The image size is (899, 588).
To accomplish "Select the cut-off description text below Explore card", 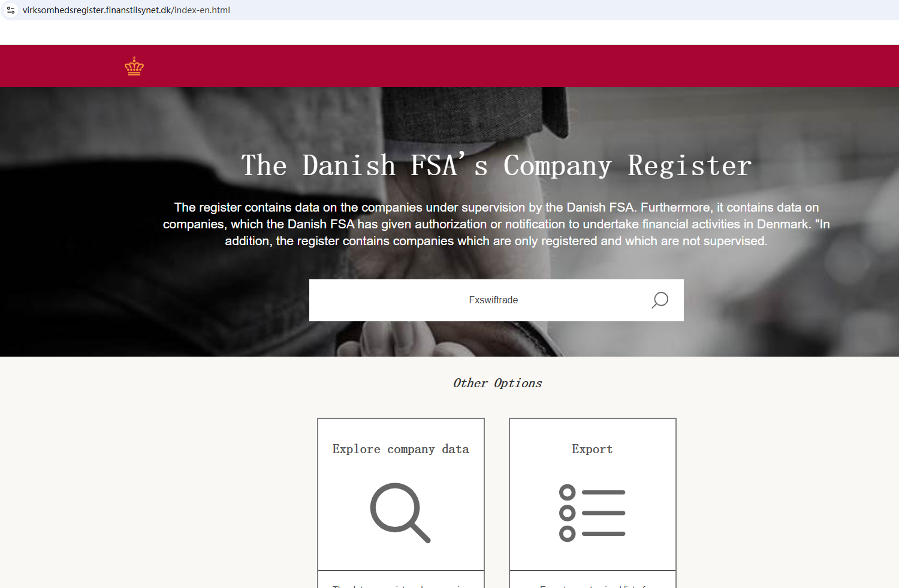I will click(x=401, y=585).
